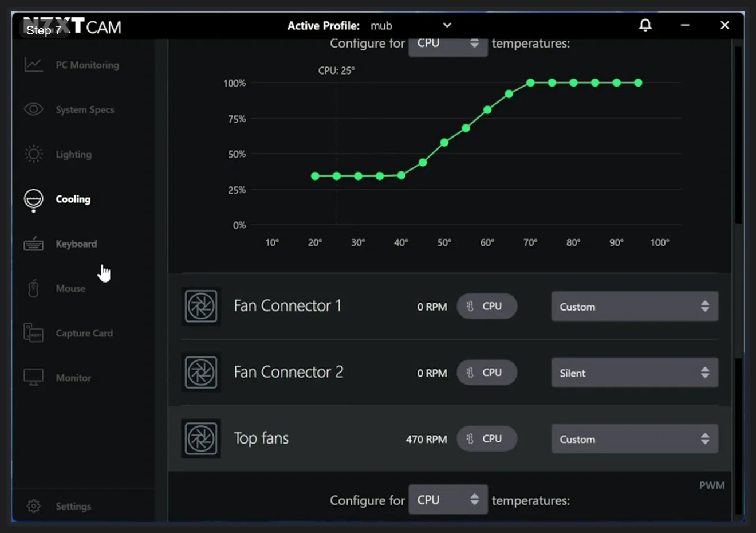Open the notifications bell
The image size is (756, 533).
click(645, 25)
